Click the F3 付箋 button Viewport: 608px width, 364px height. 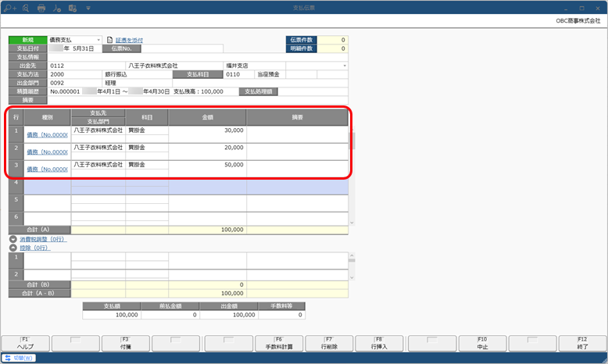(126, 344)
